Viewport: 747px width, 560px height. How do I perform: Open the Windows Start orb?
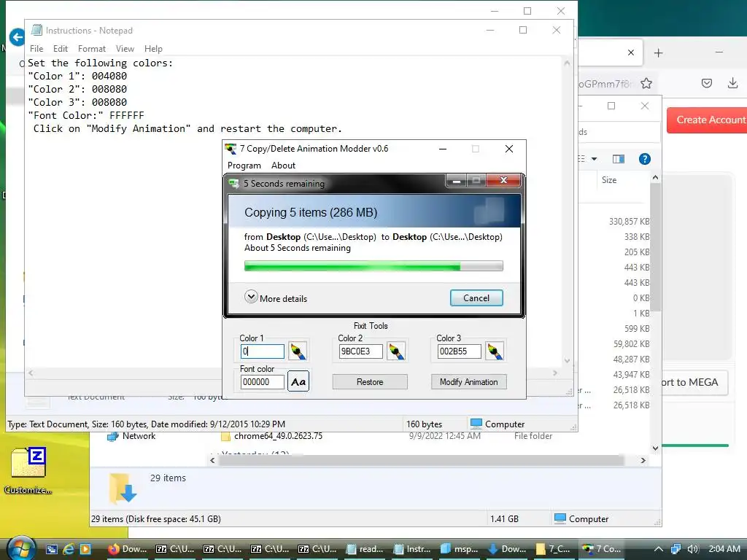pos(21,548)
